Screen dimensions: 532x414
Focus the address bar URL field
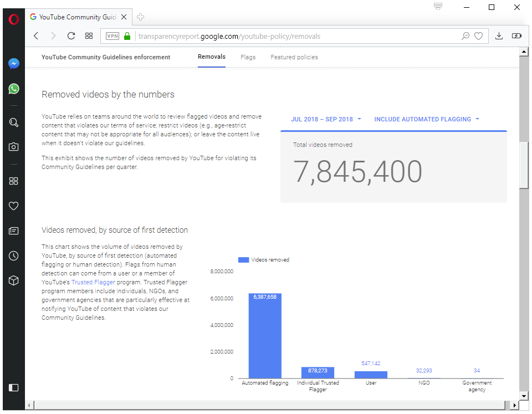[x=294, y=36]
